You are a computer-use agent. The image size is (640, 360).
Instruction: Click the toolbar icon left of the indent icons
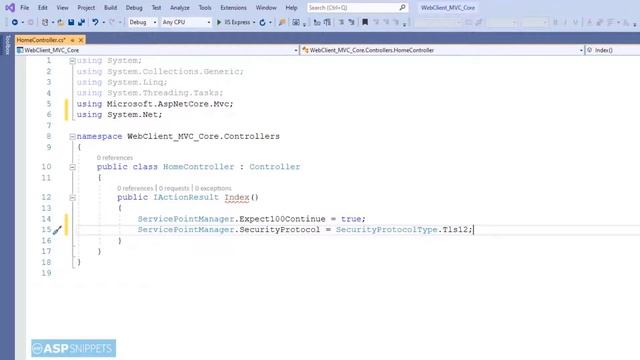(296, 22)
